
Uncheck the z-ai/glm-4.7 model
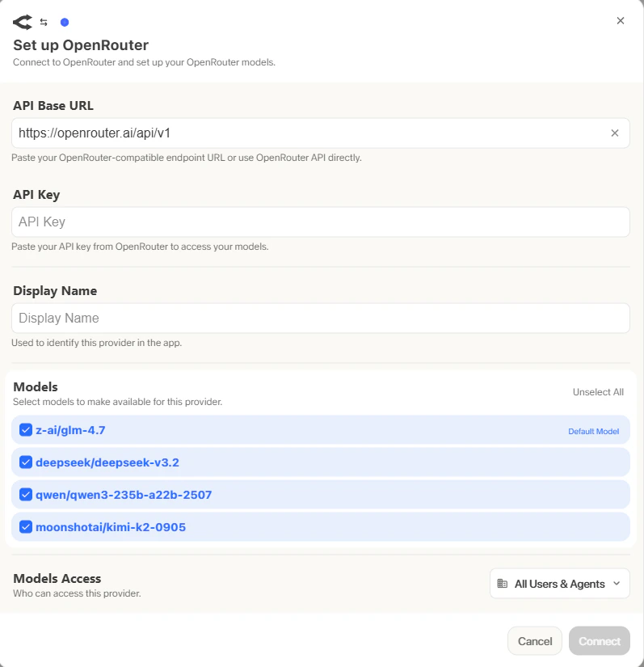(25, 429)
